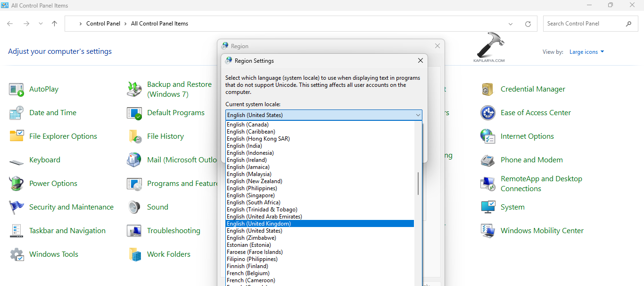Viewport: 644px width, 286px height.
Task: Open the System control panel
Action: pyautogui.click(x=512, y=207)
